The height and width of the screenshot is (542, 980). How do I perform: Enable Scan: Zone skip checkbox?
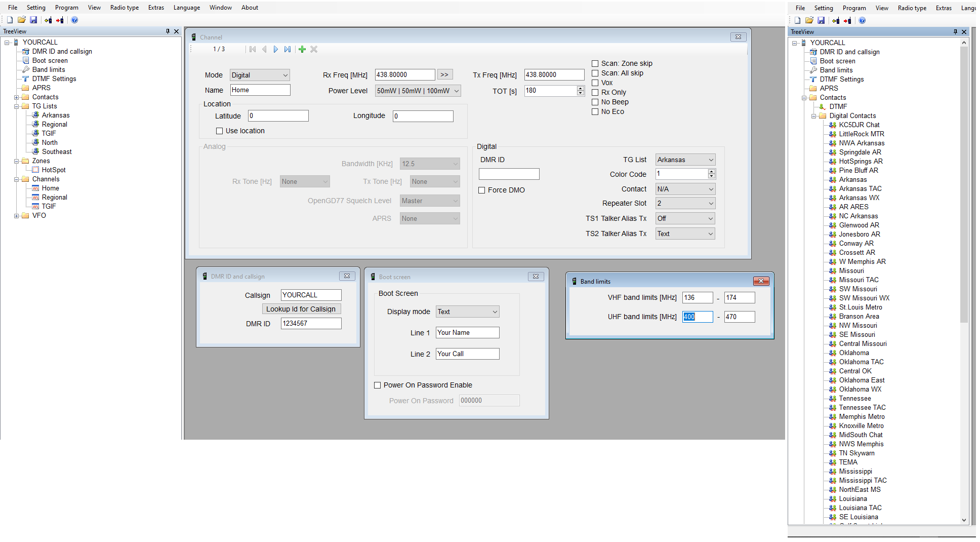click(x=595, y=63)
